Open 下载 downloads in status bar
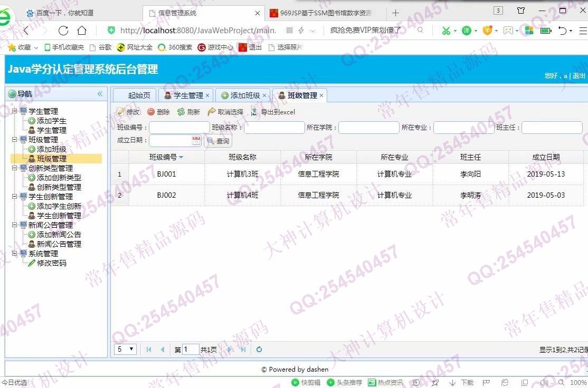Viewport: 588px width, 388px height. click(462, 382)
